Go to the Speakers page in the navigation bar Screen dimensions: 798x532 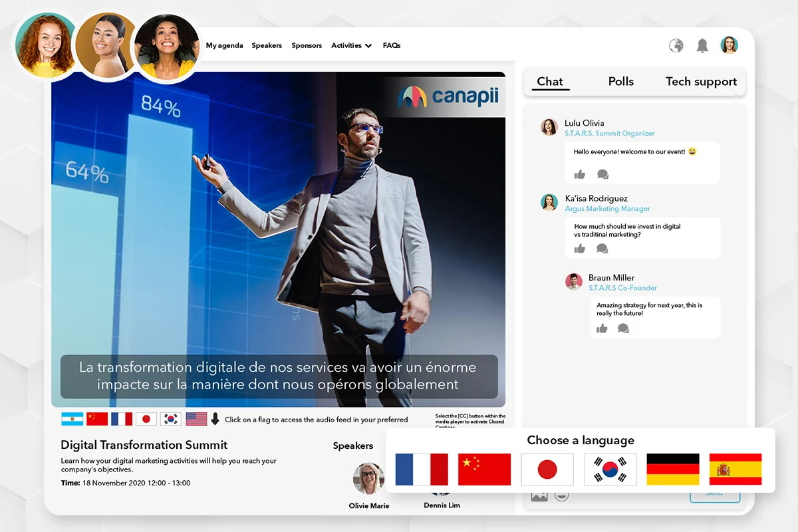point(267,45)
